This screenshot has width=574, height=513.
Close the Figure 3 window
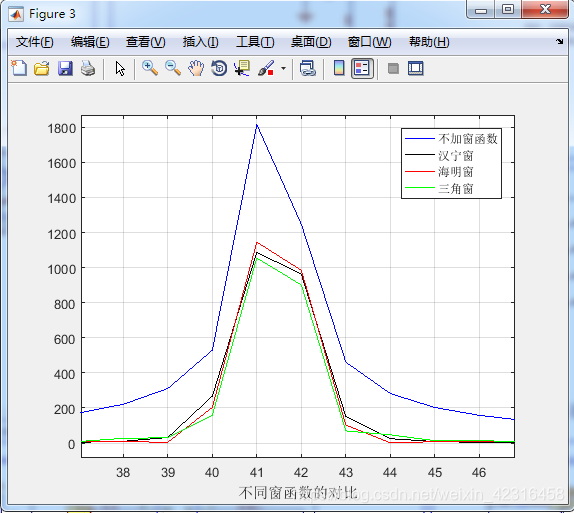coord(545,10)
